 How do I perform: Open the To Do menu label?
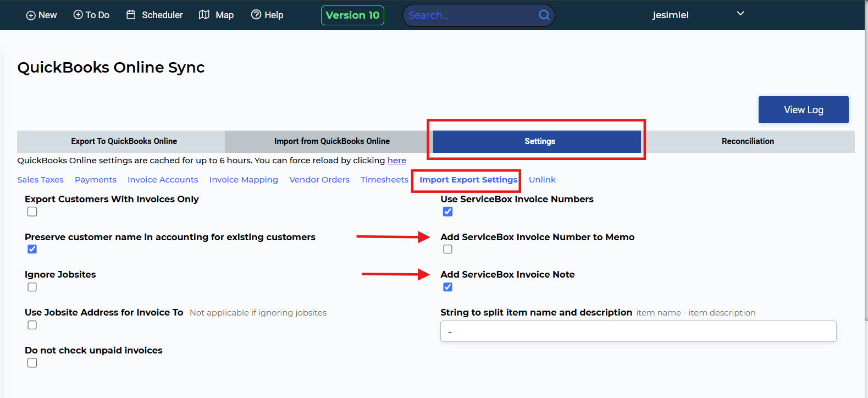[x=97, y=15]
